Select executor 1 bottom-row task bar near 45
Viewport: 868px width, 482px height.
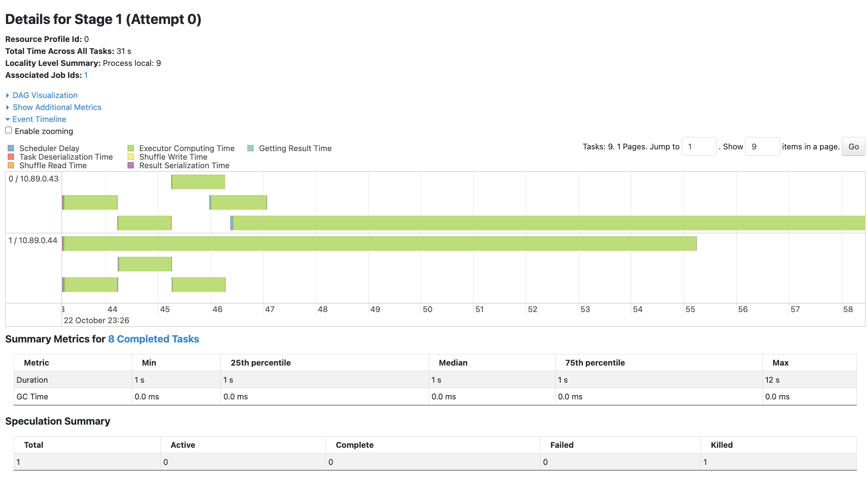pyautogui.click(x=199, y=285)
